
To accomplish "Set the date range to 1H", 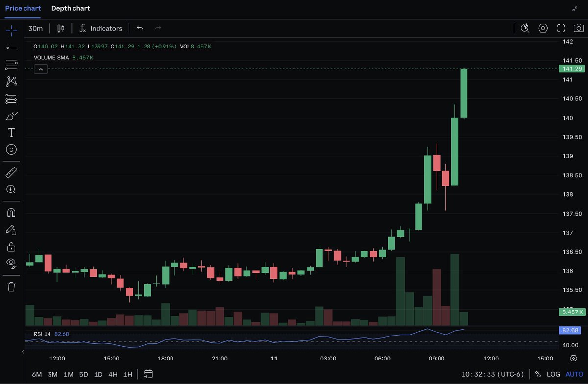I will (127, 374).
